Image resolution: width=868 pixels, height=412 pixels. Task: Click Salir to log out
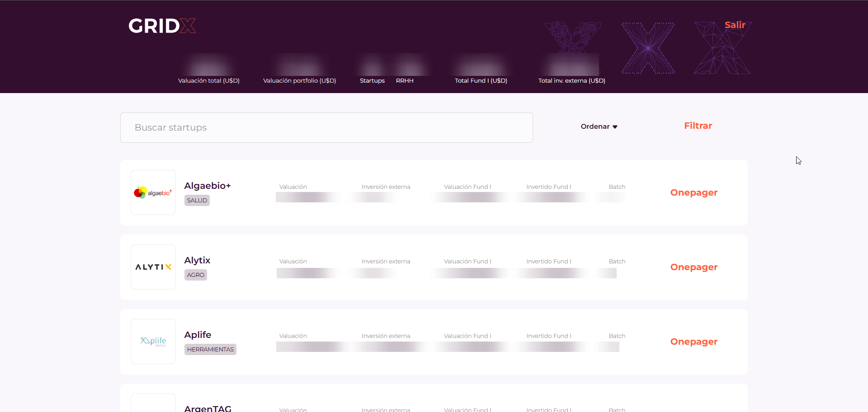click(x=735, y=25)
